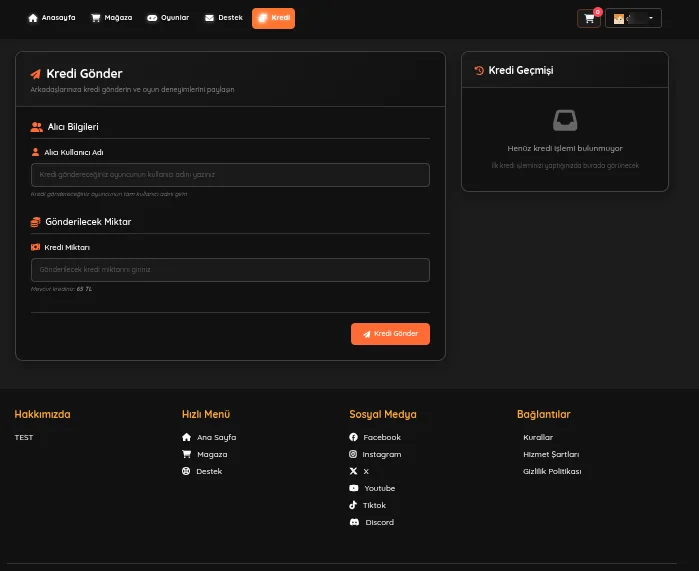This screenshot has width=699, height=571.
Task: Click the users icon beside Alıcı Bilgileri
Action: tap(37, 127)
